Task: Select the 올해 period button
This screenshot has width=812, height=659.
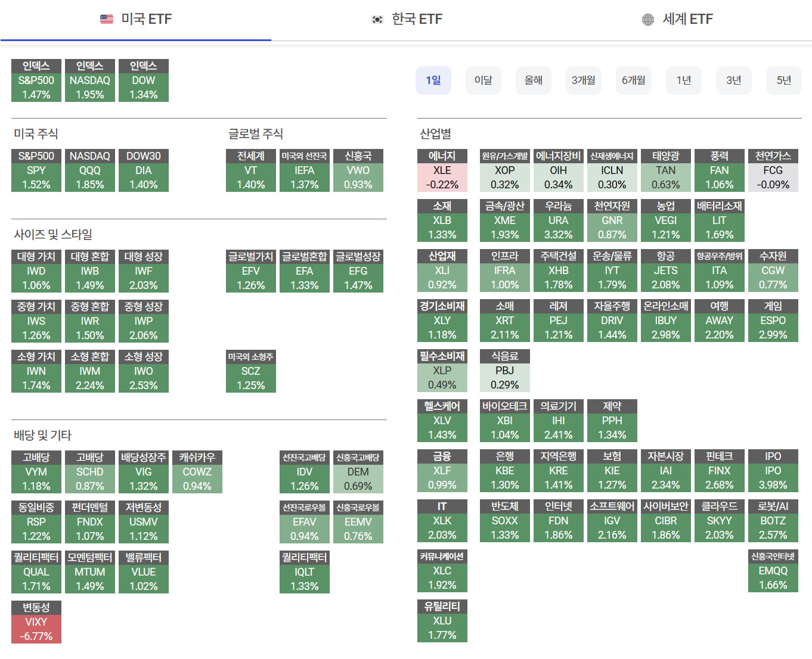Action: coord(534,80)
